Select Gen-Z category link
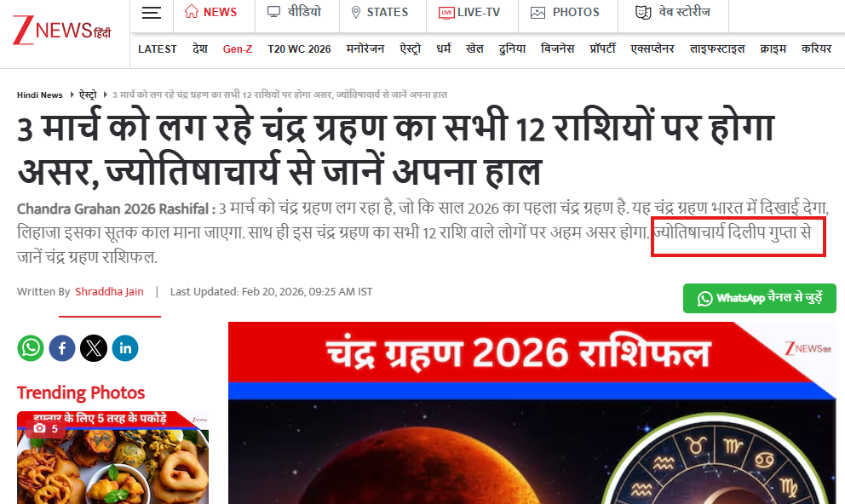Image resolution: width=845 pixels, height=504 pixels. [238, 49]
